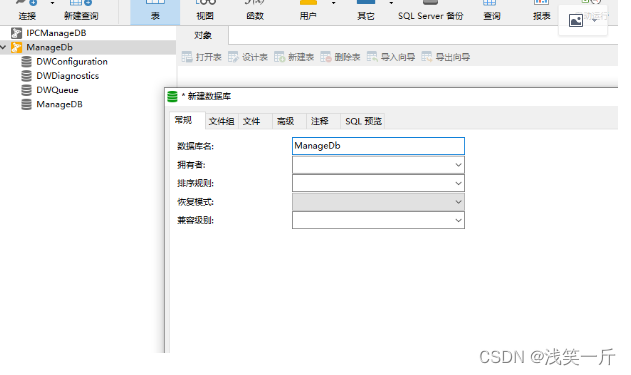Select DWDiagnostics database
Viewport: 631px width, 375px height.
pos(67,76)
